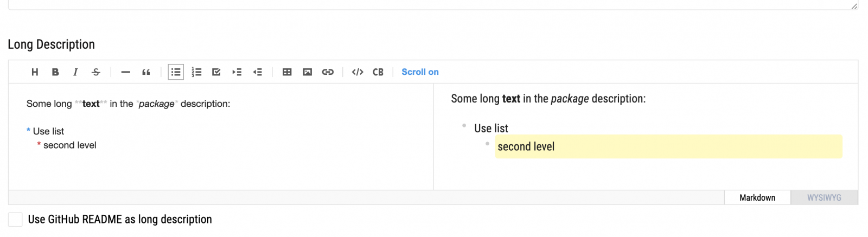The height and width of the screenshot is (237, 868).
Task: Insert a task checklist
Action: pyautogui.click(x=216, y=72)
